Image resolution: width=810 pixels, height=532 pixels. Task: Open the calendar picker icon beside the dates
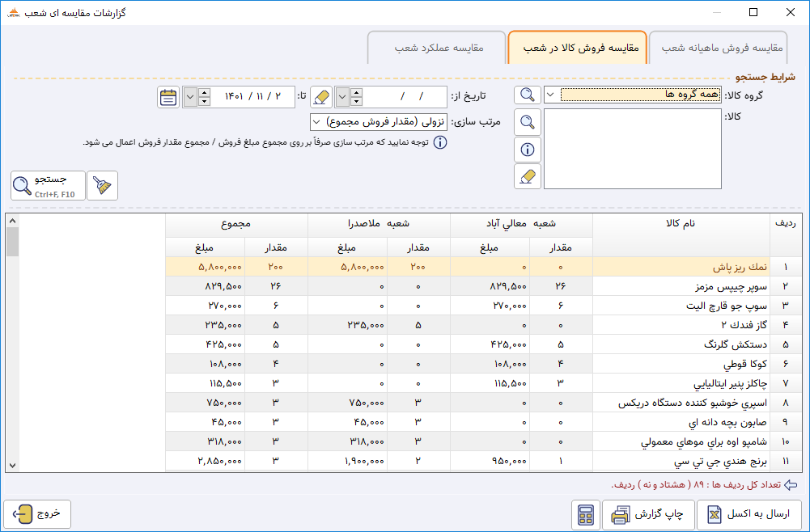coord(168,97)
